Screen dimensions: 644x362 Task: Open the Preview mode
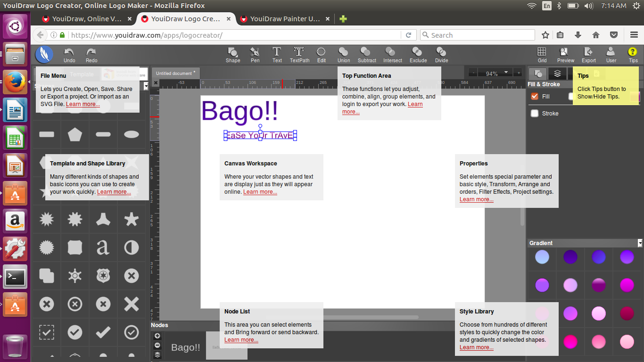tap(565, 55)
